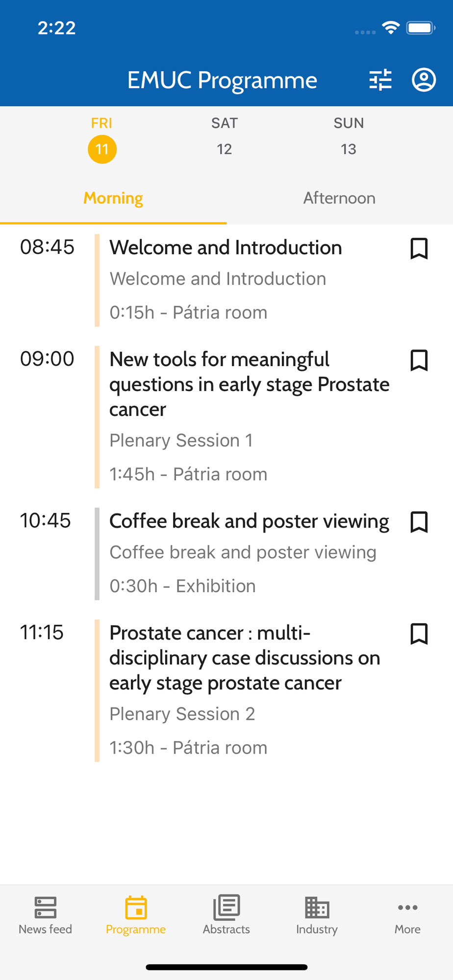Select Saturday 12 in date picker
453x980 pixels.
point(225,137)
